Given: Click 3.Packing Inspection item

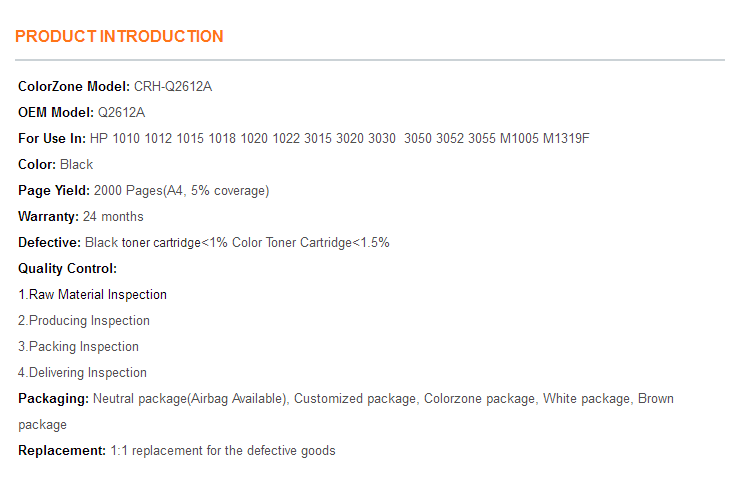Looking at the screenshot, I should [x=79, y=346].
